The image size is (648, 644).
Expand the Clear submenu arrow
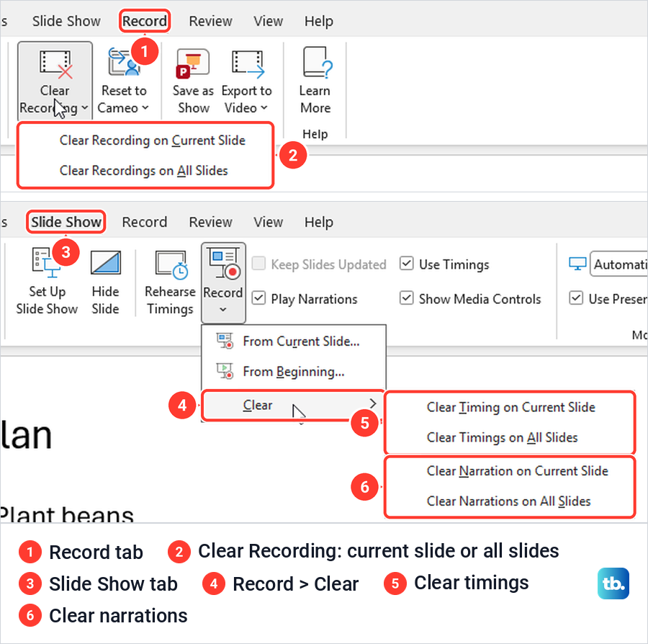pyautogui.click(x=373, y=403)
